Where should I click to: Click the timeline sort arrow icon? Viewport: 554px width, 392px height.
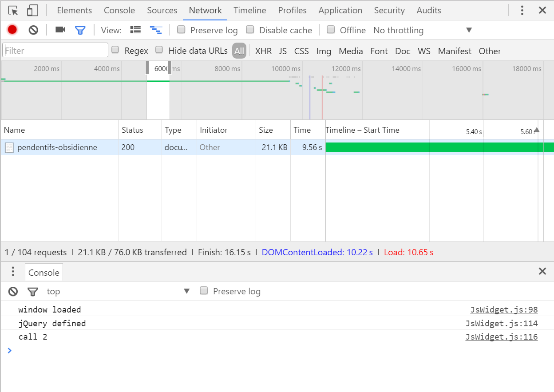537,130
